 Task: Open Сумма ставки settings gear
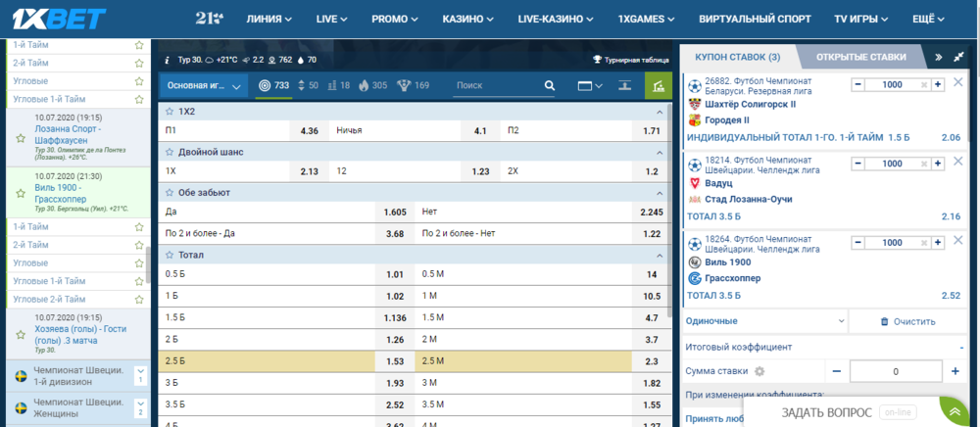(x=759, y=371)
